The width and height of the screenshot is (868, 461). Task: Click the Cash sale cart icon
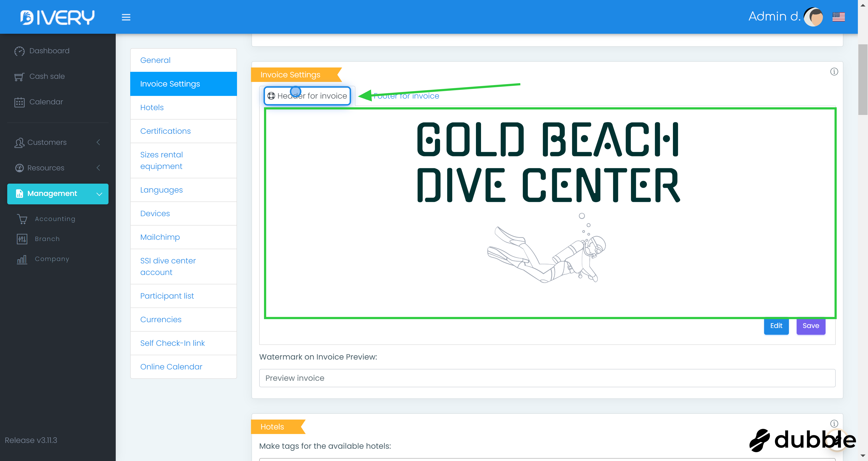pos(19,77)
